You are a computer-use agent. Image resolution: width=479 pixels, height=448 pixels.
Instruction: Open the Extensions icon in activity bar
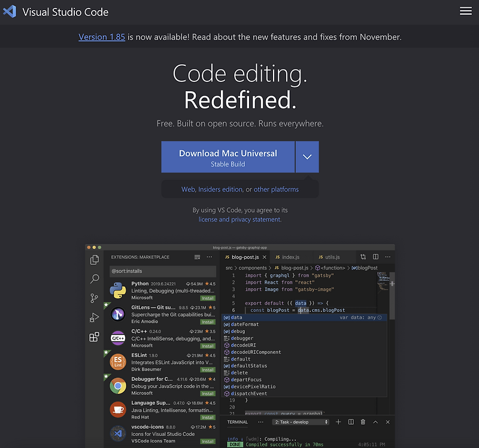pyautogui.click(x=95, y=337)
